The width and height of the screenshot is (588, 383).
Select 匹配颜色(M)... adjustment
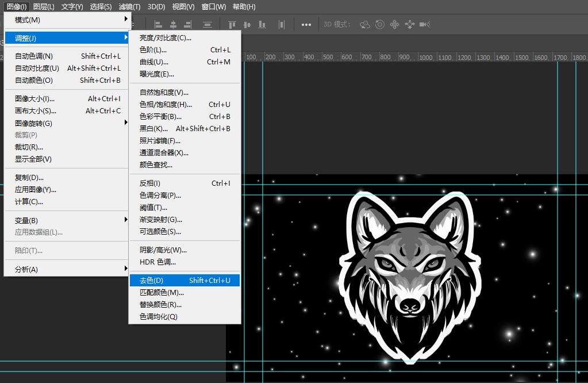[185, 292]
